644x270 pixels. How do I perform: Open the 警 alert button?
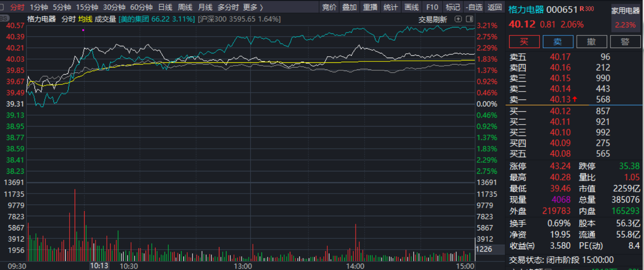tap(625, 42)
